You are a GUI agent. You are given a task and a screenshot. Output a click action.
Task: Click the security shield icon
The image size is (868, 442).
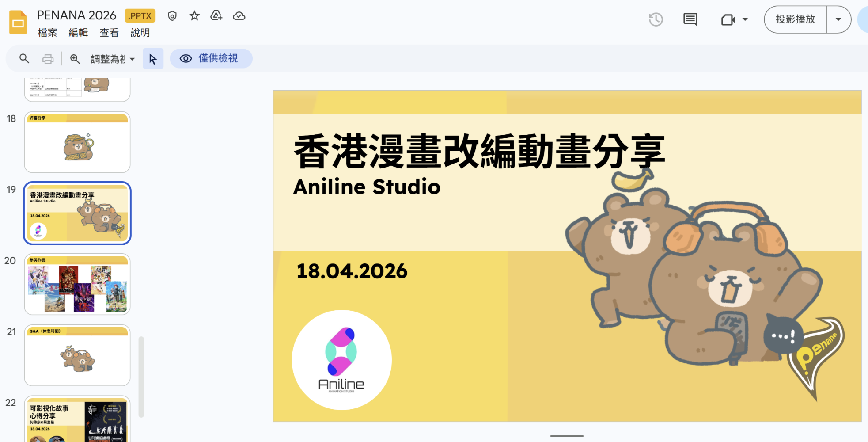(x=172, y=16)
